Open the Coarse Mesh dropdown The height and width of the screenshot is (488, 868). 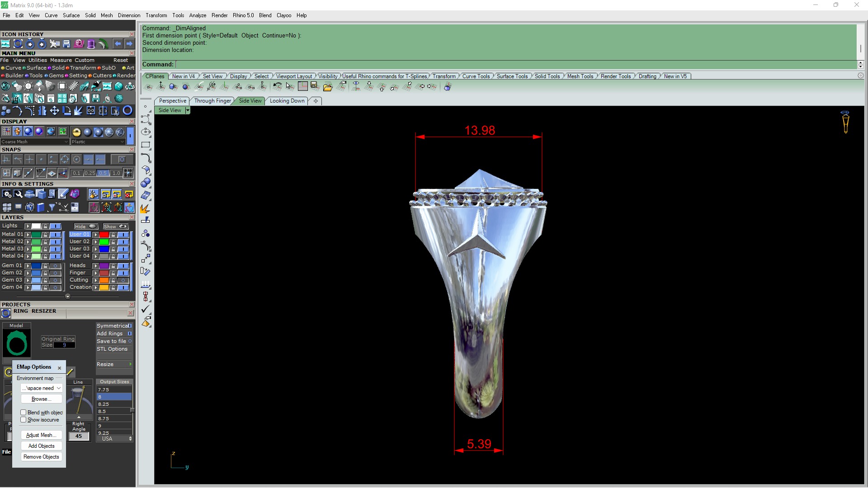[x=35, y=142]
